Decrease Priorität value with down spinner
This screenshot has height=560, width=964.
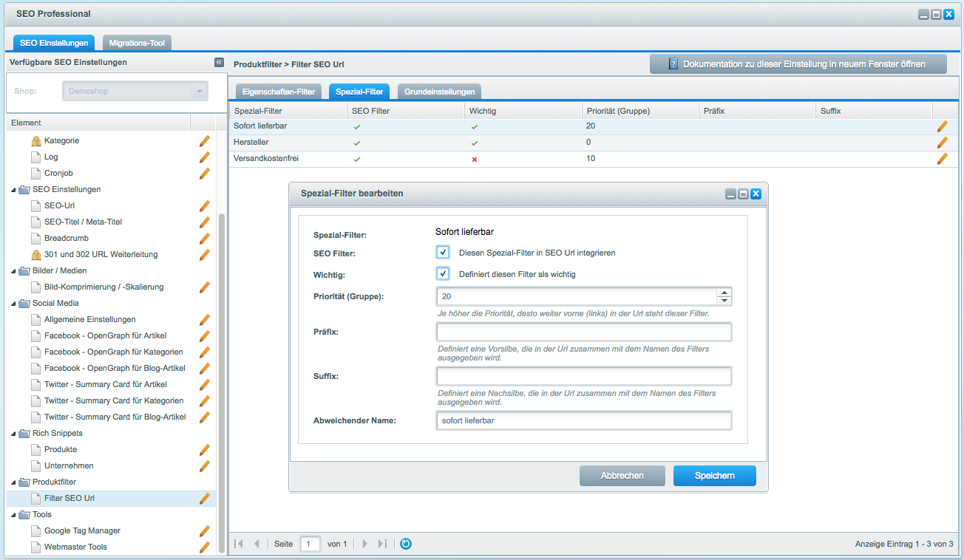click(x=724, y=301)
